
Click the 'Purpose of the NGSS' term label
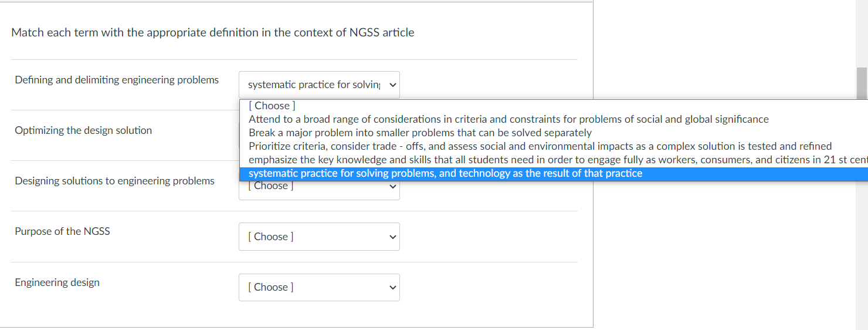[x=62, y=231]
